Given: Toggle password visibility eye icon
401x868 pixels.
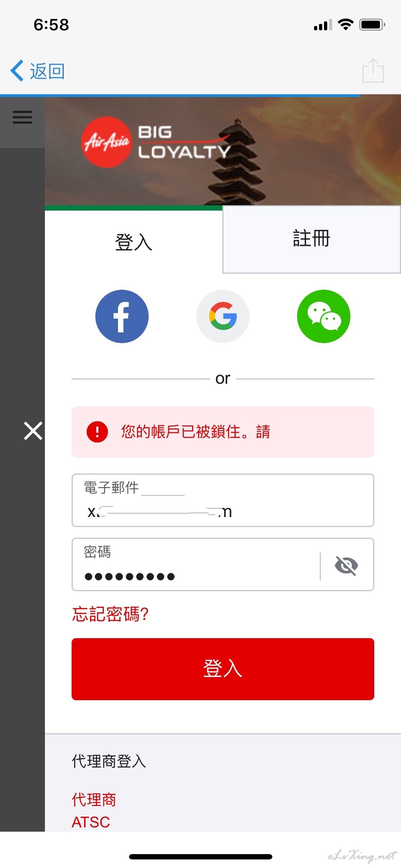Looking at the screenshot, I should pyautogui.click(x=346, y=565).
